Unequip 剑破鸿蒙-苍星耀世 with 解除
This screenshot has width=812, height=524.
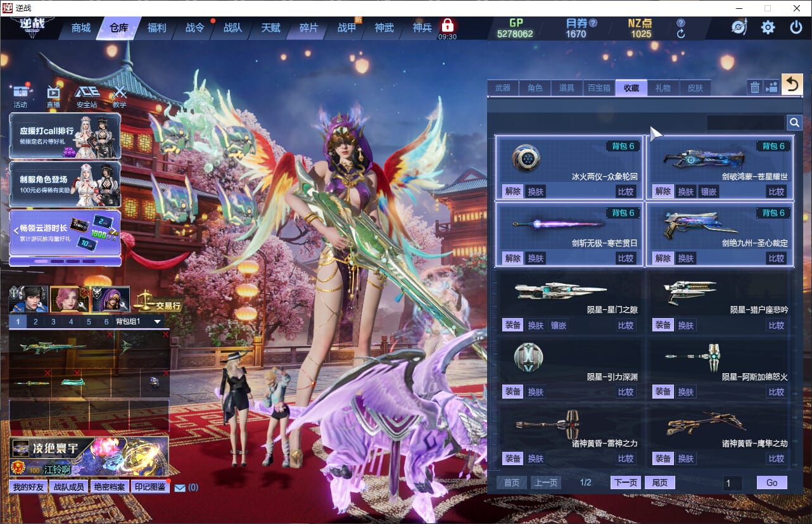(x=663, y=191)
